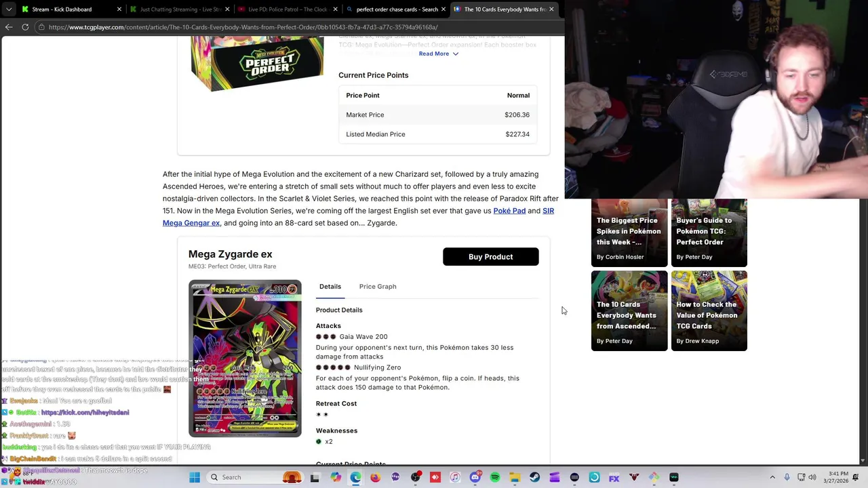Screen dimensions: 868x488
Task: Click the Buy Product button
Action: point(490,257)
